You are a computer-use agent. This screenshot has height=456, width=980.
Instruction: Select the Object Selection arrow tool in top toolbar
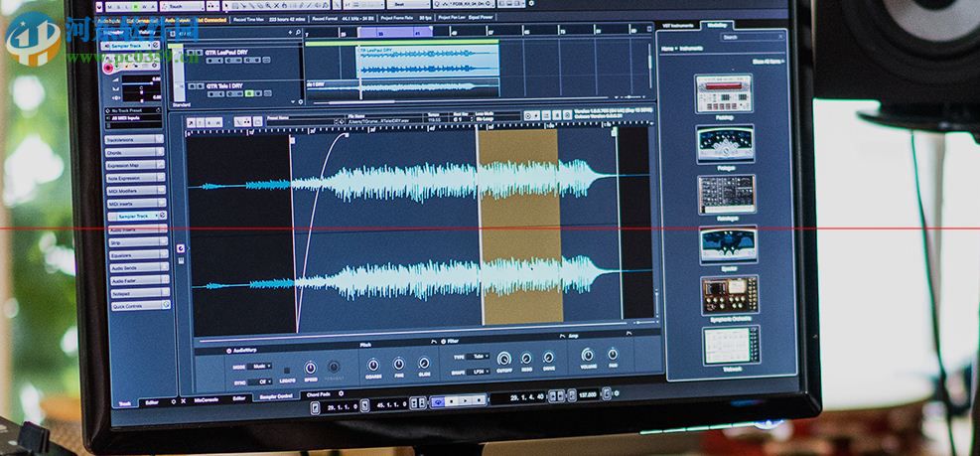point(226,5)
